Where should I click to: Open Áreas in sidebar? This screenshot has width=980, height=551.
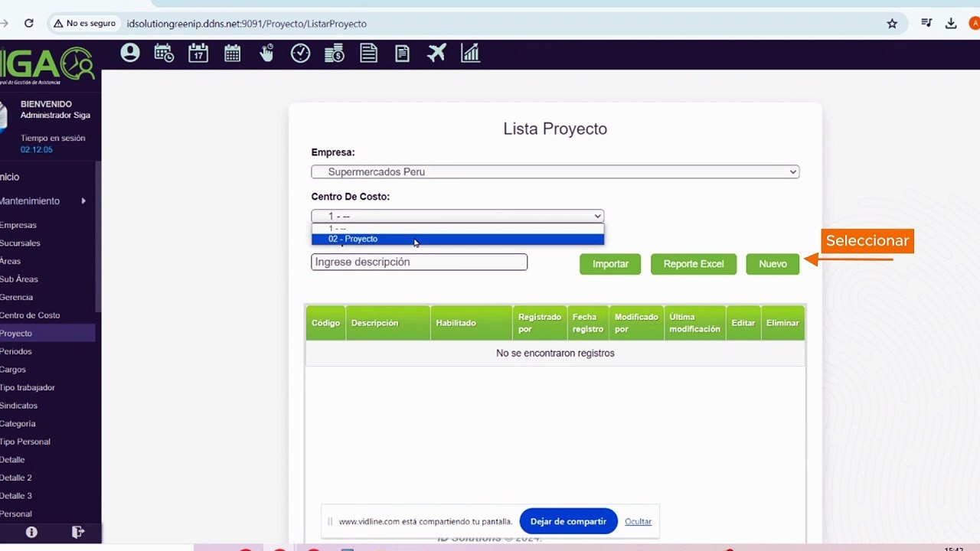click(10, 261)
